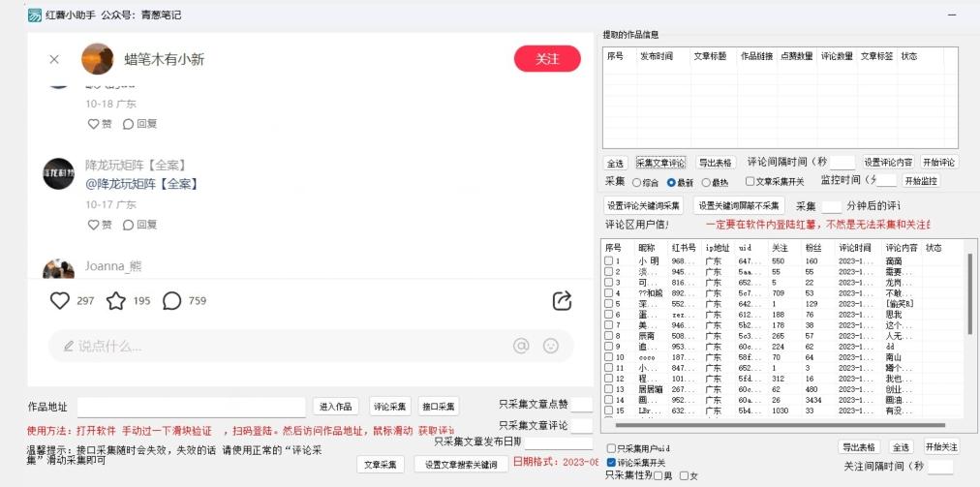This screenshot has width=980, height=487.
Task: Click reply icon on the 10-17 comment
Action: coord(128,225)
